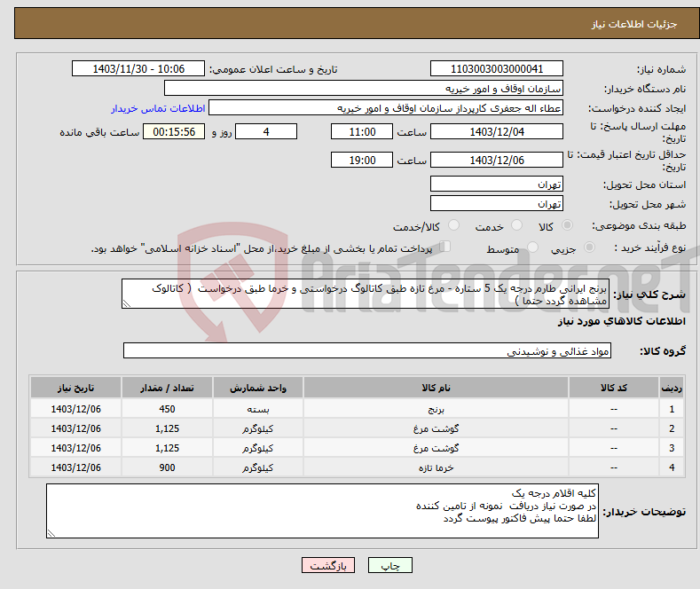Image resolution: width=700 pixels, height=589 pixels.
Task: Click the 19:00 validity time field
Action: coord(362,160)
